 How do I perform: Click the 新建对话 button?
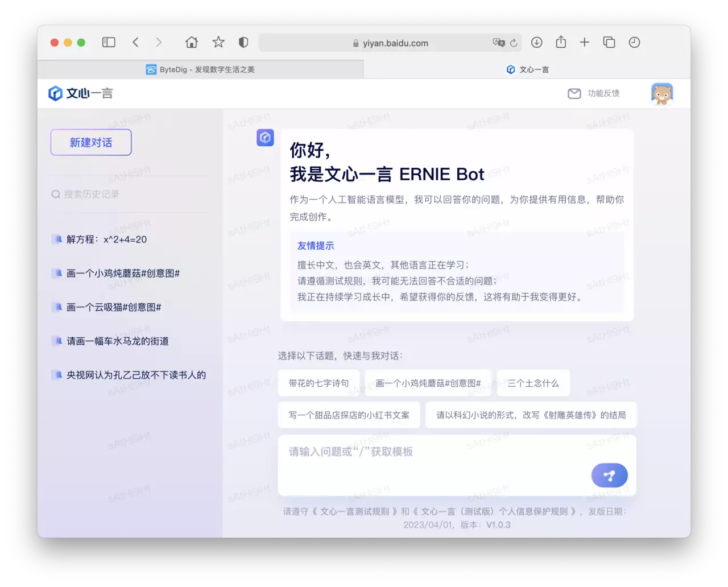coord(91,142)
